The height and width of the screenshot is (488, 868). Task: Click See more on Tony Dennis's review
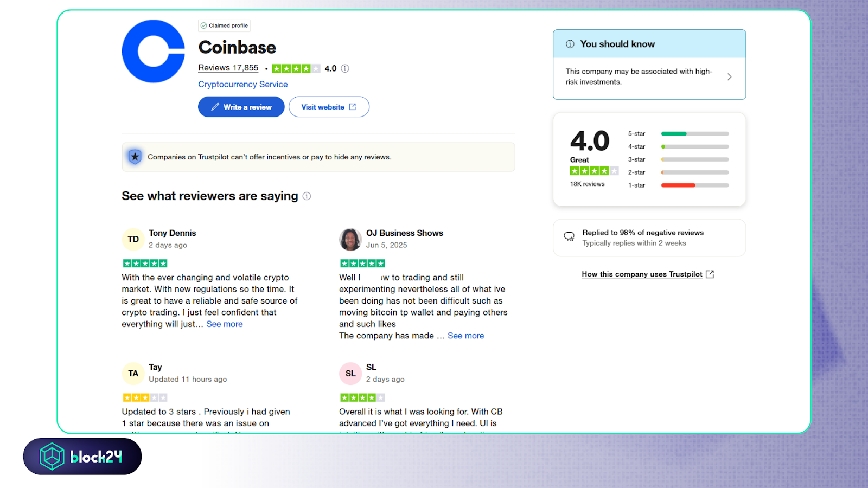click(x=225, y=324)
